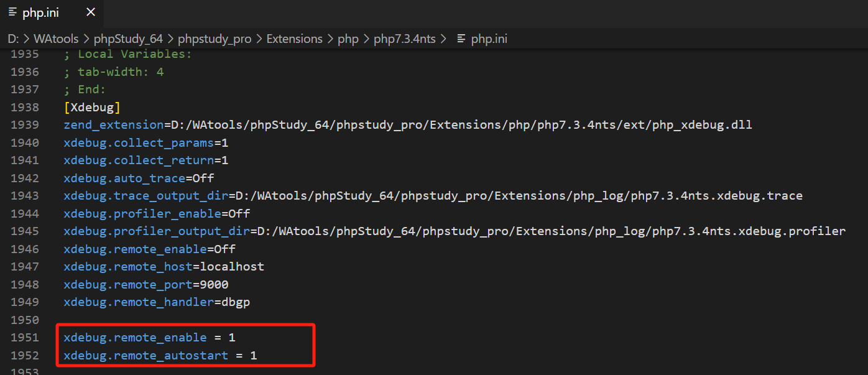Open the D: drive breadcrumb
This screenshot has height=375, width=868.
click(13, 39)
